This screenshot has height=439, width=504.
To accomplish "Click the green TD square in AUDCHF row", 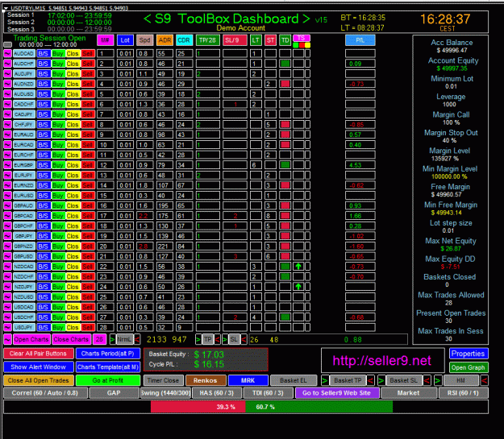I will 285,64.
